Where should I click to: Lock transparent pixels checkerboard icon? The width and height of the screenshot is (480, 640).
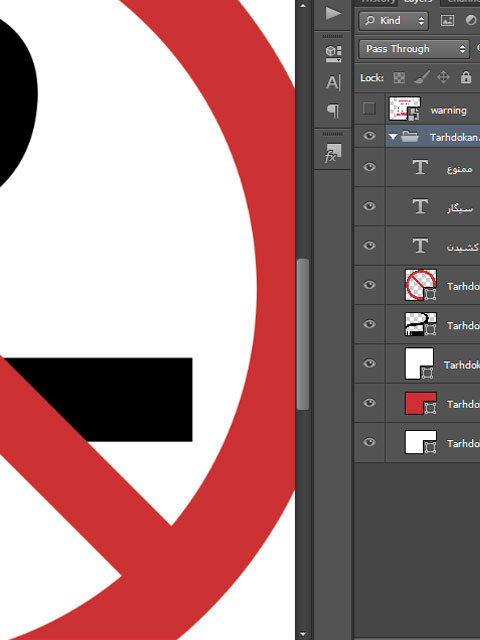[x=399, y=78]
